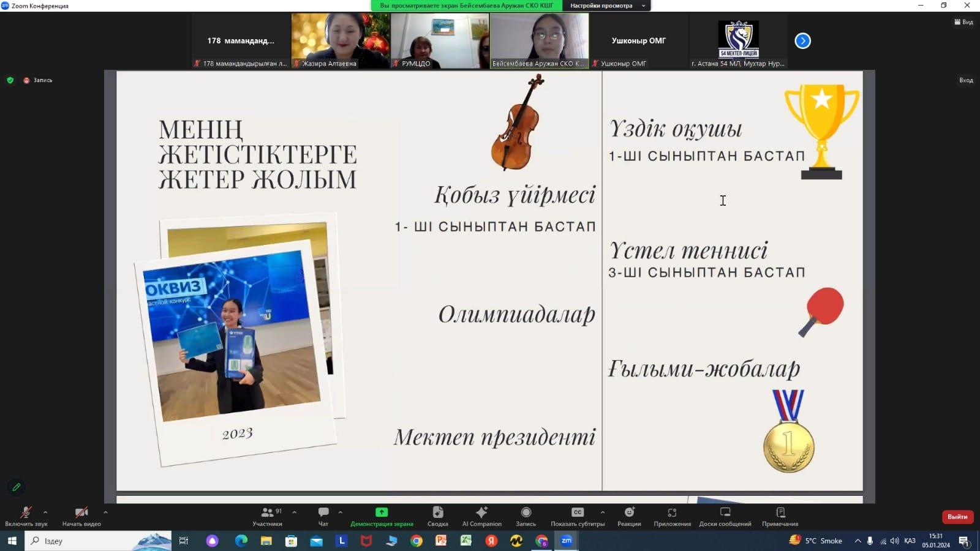Open the View layout menu
This screenshot has width=980, height=551.
click(963, 22)
